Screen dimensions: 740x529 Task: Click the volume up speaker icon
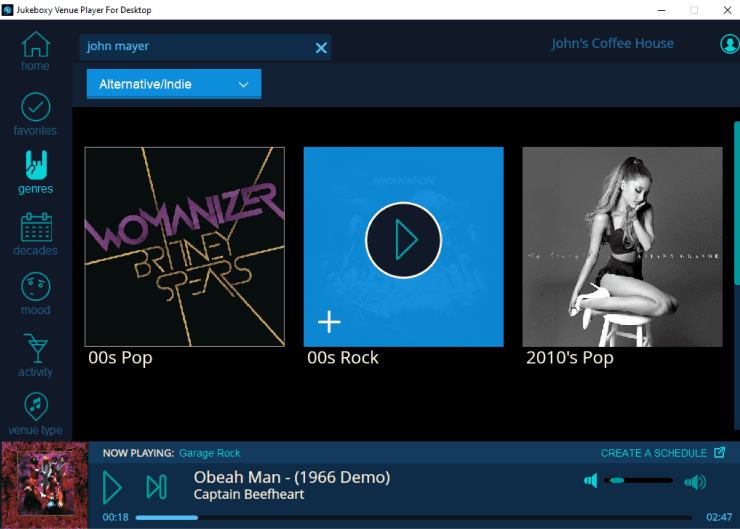pos(695,482)
